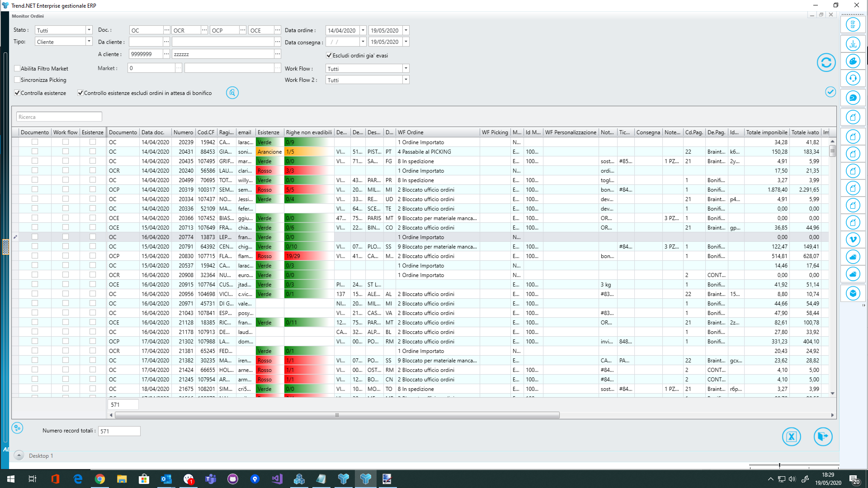868x488 pixels.
Task: Uncheck Escludi ordini gia' evasi
Action: pyautogui.click(x=329, y=55)
